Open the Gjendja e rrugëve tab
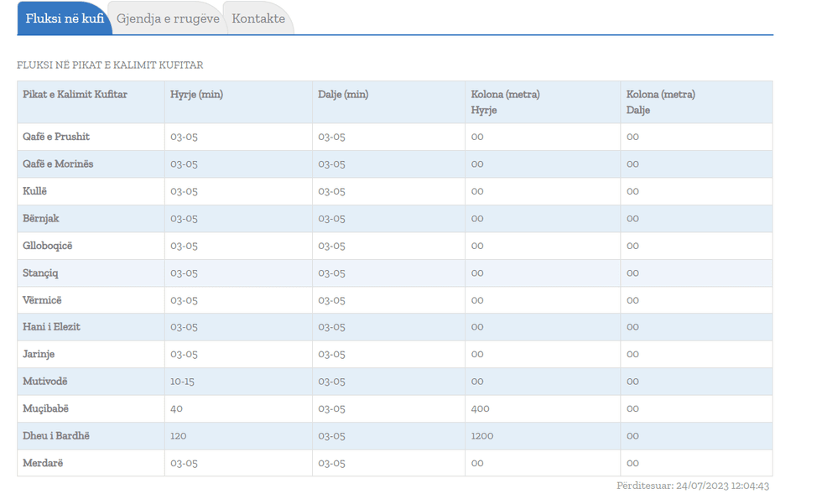Image resolution: width=822 pixels, height=504 pixels. [x=168, y=18]
